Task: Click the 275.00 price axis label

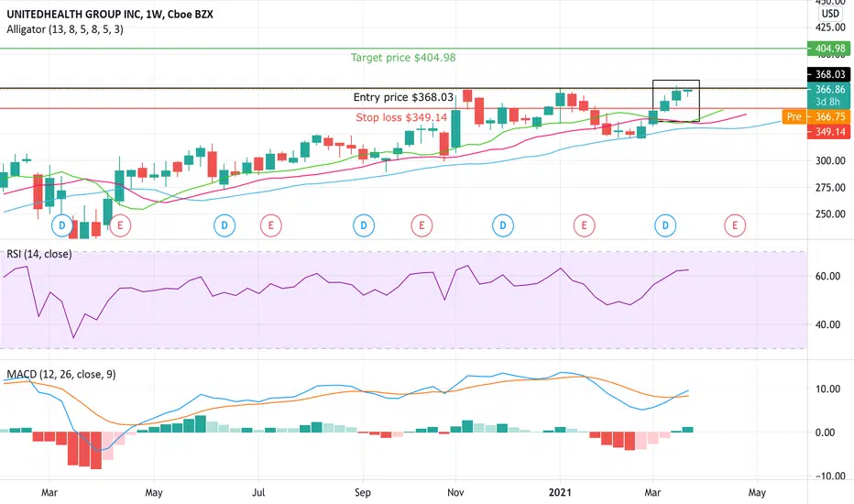Action: 830,188
